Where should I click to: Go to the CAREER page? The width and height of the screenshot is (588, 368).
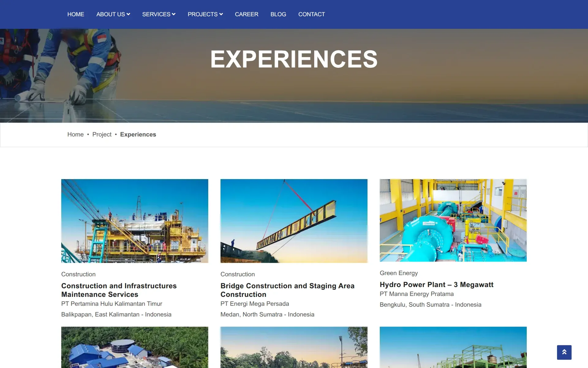pos(247,14)
